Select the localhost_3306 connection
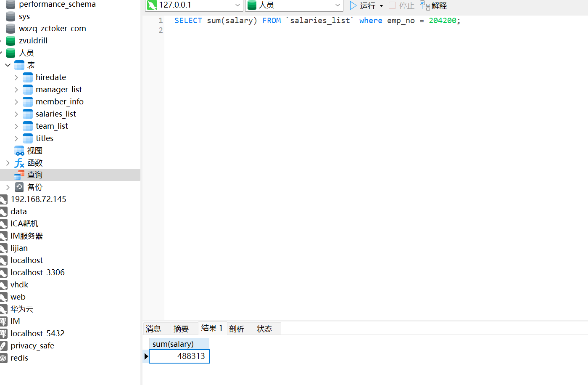This screenshot has width=588, height=385. coord(37,273)
